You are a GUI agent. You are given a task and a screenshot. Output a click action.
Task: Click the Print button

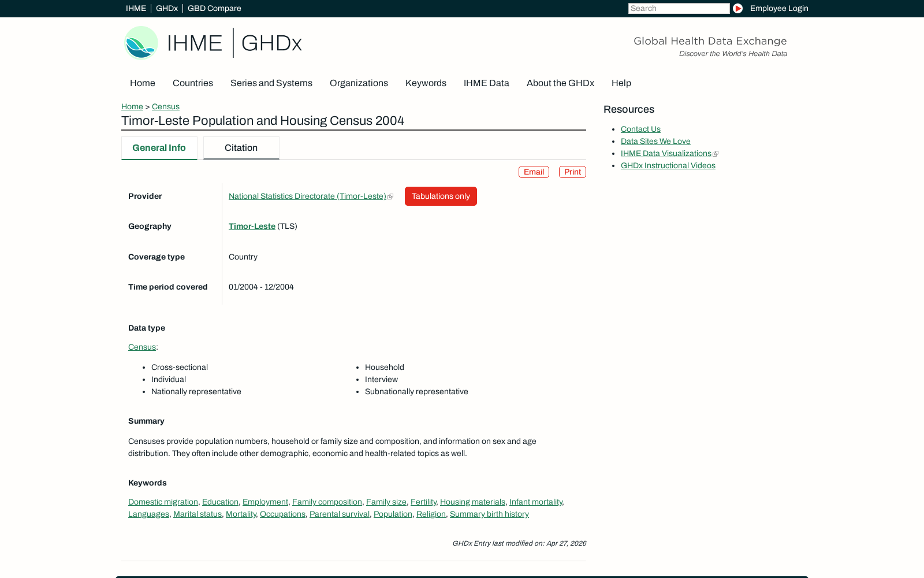pos(572,172)
